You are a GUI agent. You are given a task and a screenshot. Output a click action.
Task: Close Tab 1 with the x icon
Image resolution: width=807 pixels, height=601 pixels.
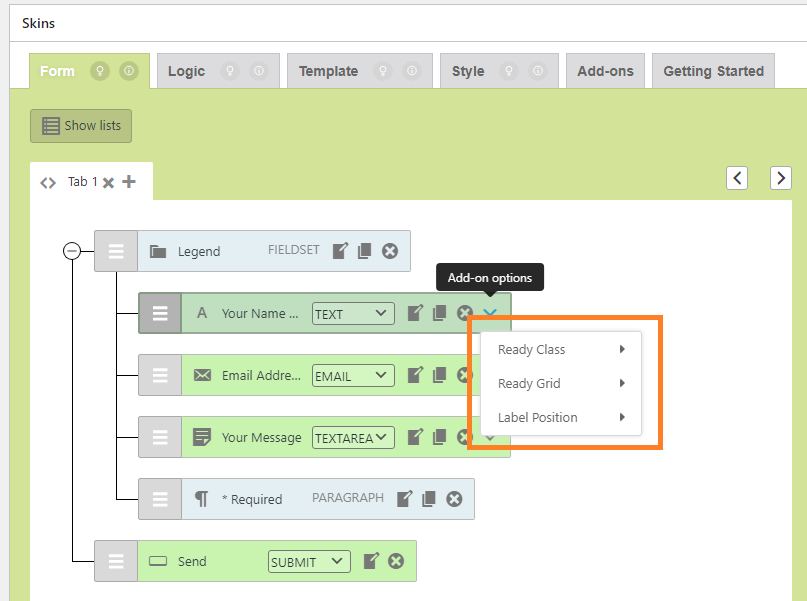[108, 183]
